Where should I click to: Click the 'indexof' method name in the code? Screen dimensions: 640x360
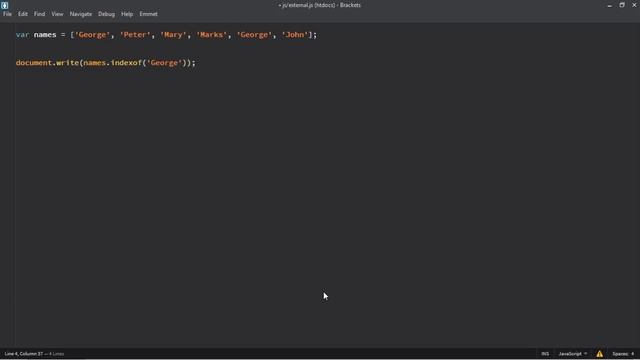[x=126, y=63]
